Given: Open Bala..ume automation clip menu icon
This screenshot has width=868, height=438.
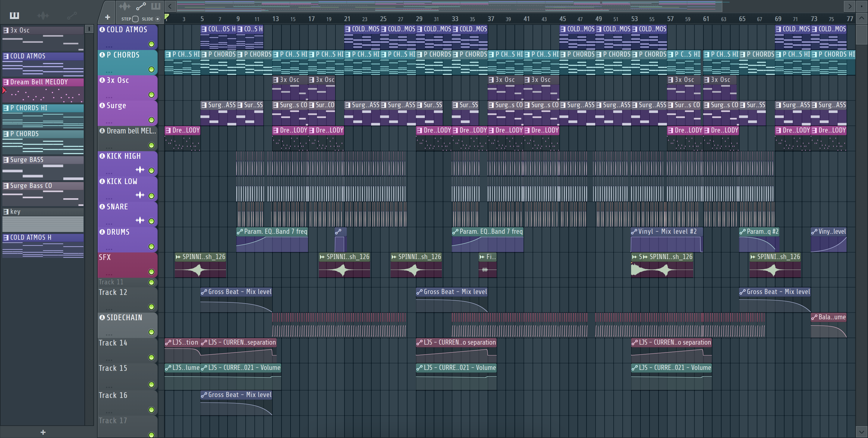Looking at the screenshot, I should point(814,317).
